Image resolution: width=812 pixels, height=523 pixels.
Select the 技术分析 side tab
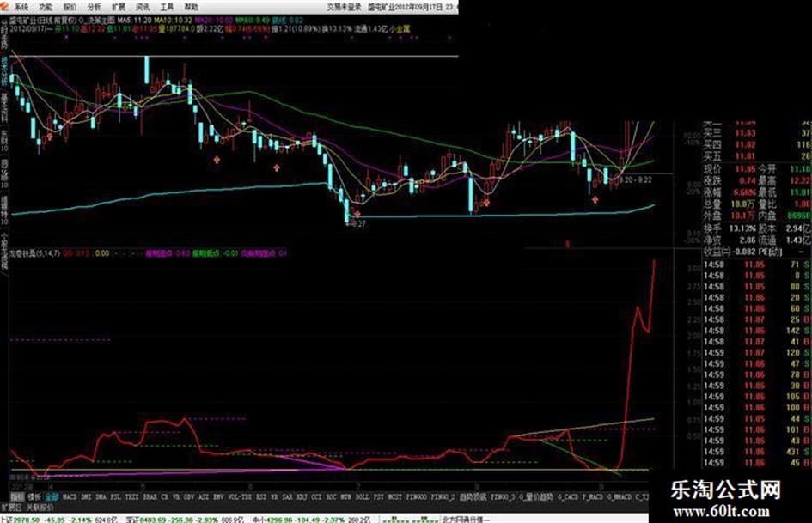tap(4, 70)
